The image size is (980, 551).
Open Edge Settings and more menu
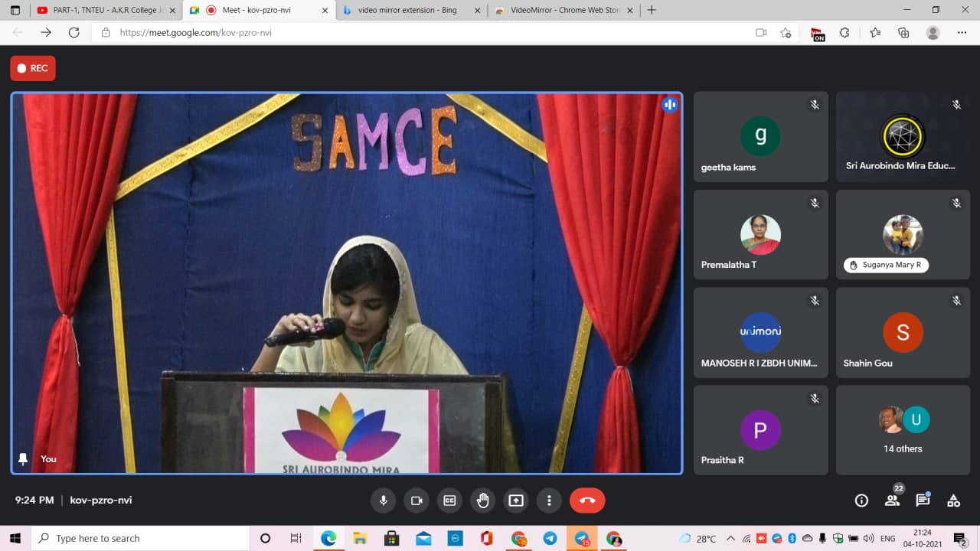click(x=962, y=33)
